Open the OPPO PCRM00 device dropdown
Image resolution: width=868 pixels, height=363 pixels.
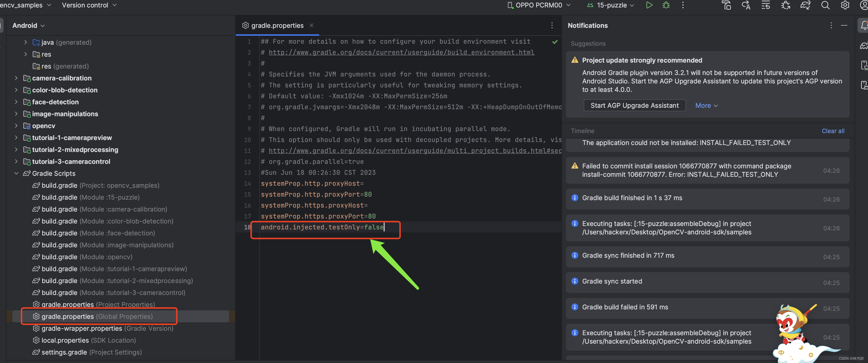click(539, 5)
